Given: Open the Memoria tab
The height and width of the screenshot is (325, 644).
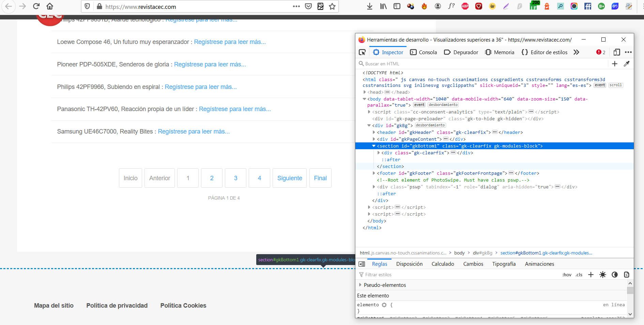Looking at the screenshot, I should (x=500, y=52).
